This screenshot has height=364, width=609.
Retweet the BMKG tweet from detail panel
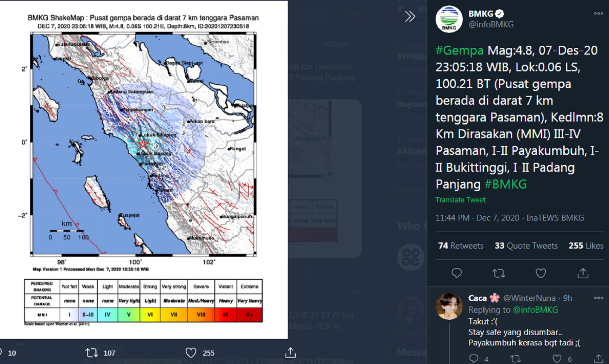click(499, 273)
